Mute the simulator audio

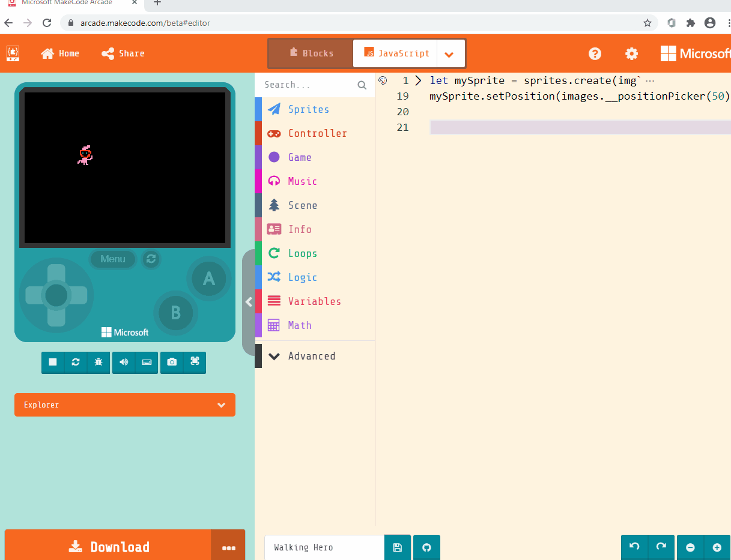pos(124,362)
